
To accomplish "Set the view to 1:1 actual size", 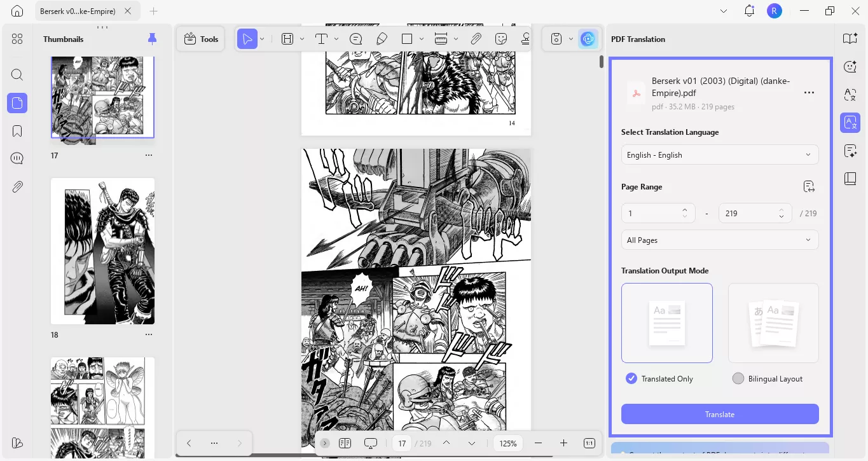I will (589, 443).
